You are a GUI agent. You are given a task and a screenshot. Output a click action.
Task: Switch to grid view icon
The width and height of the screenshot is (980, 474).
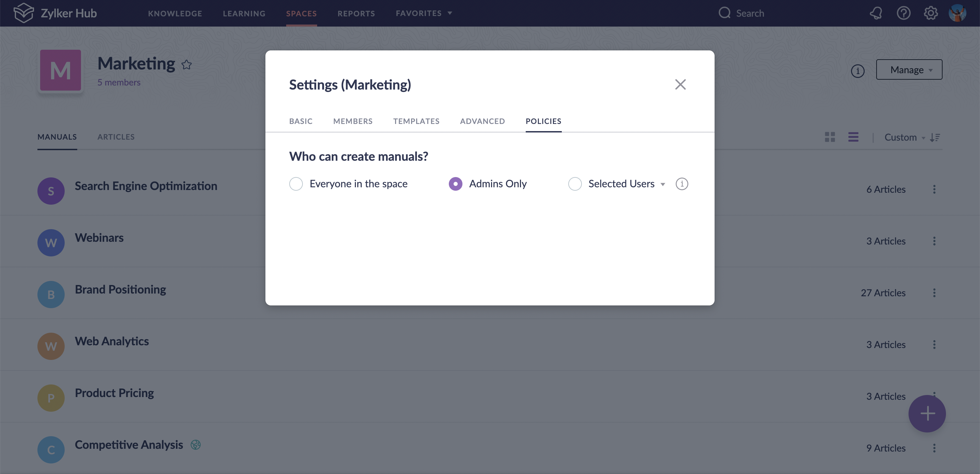830,137
